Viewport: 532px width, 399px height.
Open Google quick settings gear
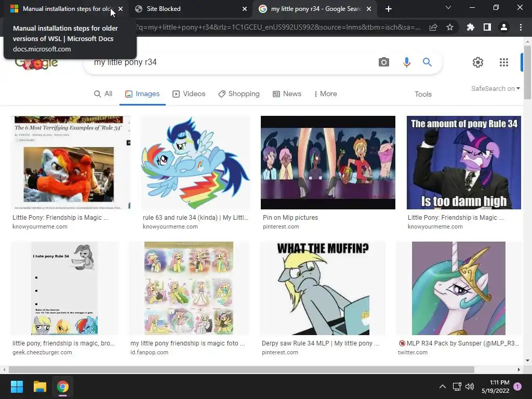click(x=478, y=62)
